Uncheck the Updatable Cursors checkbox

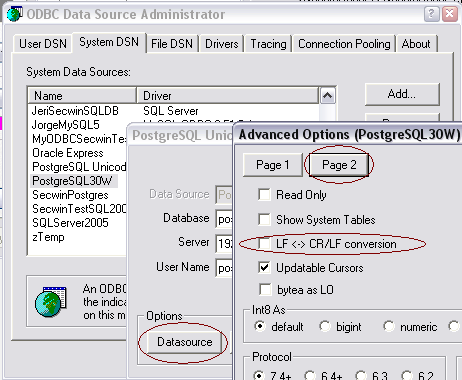coord(264,267)
